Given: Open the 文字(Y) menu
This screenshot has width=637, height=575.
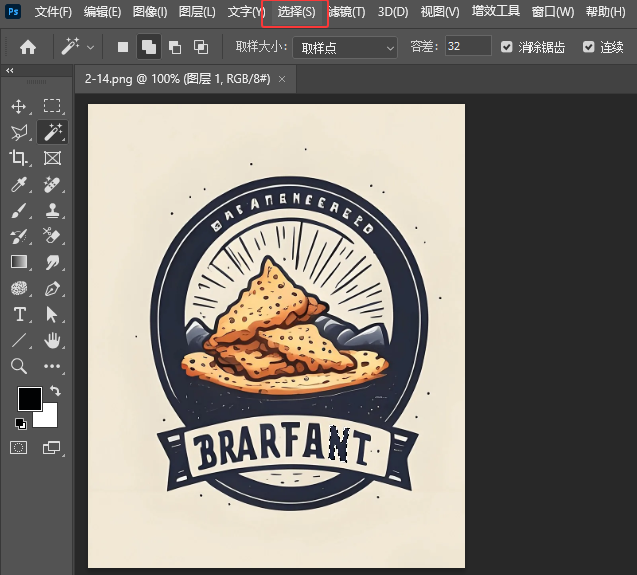Looking at the screenshot, I should [x=246, y=12].
